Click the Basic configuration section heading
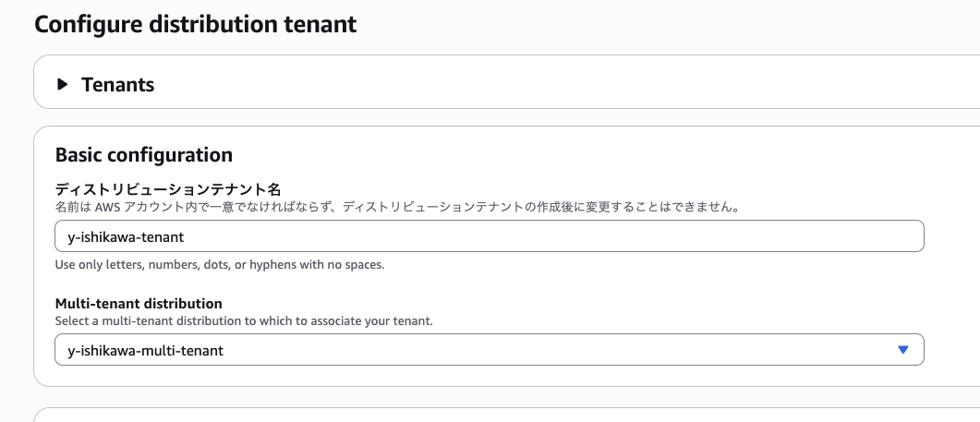 coord(143,154)
